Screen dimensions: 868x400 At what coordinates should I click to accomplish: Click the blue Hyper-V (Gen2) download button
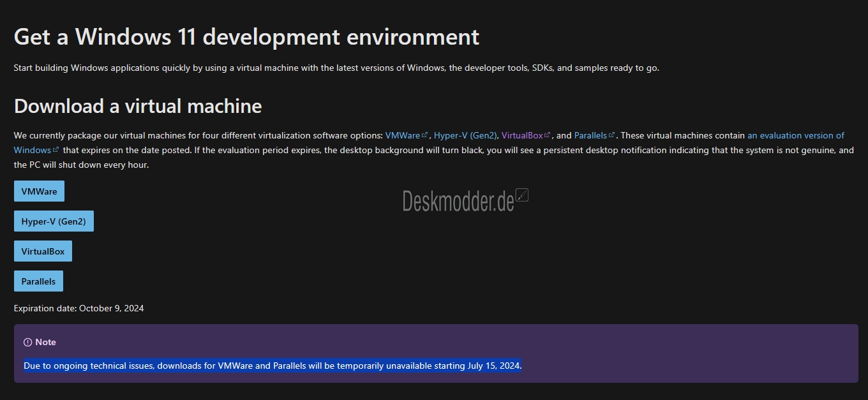click(54, 221)
